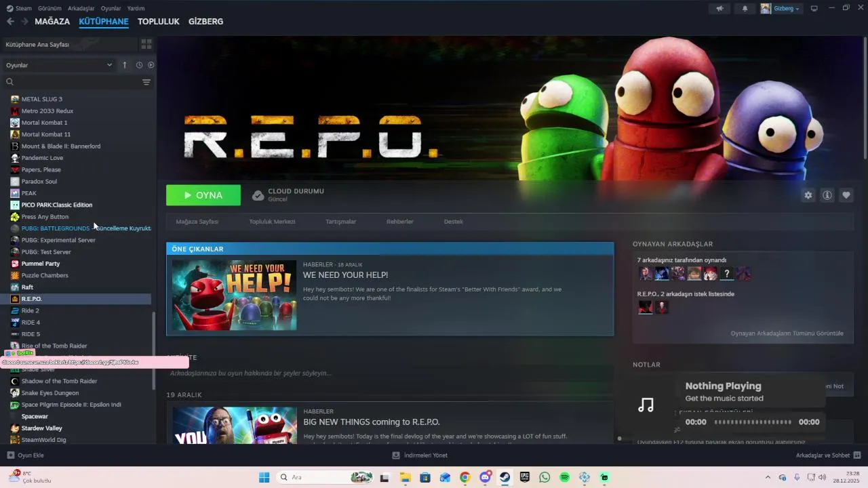Open File Explorer from taskbar
The image size is (868, 488).
pyautogui.click(x=405, y=477)
